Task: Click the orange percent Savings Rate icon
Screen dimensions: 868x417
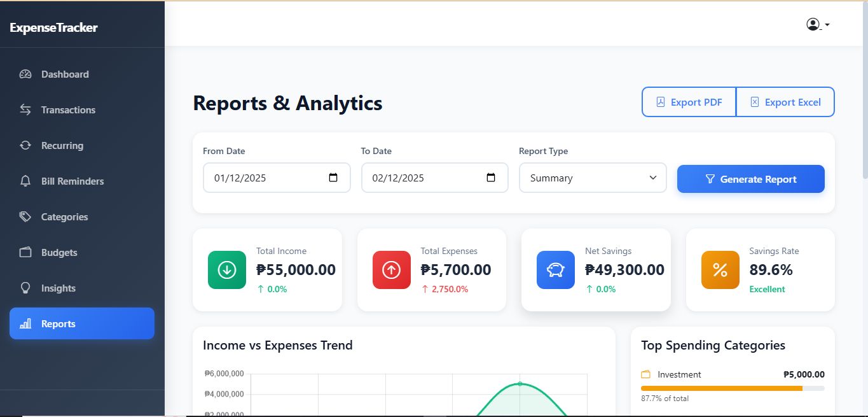Action: (x=720, y=270)
